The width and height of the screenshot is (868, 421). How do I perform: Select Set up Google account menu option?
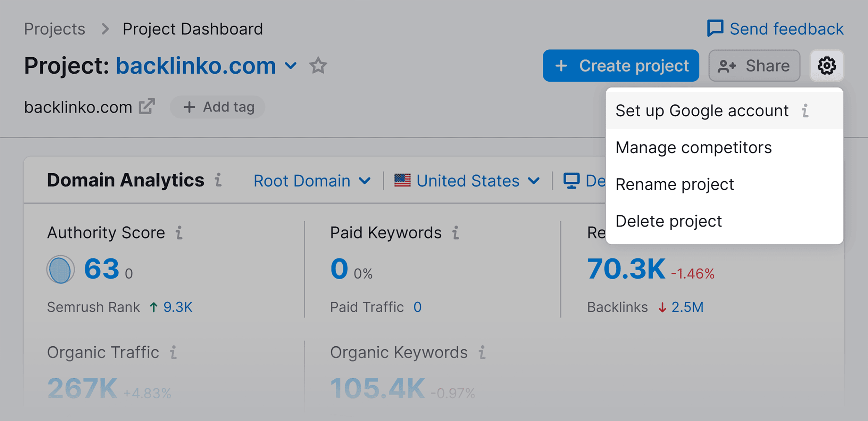703,111
